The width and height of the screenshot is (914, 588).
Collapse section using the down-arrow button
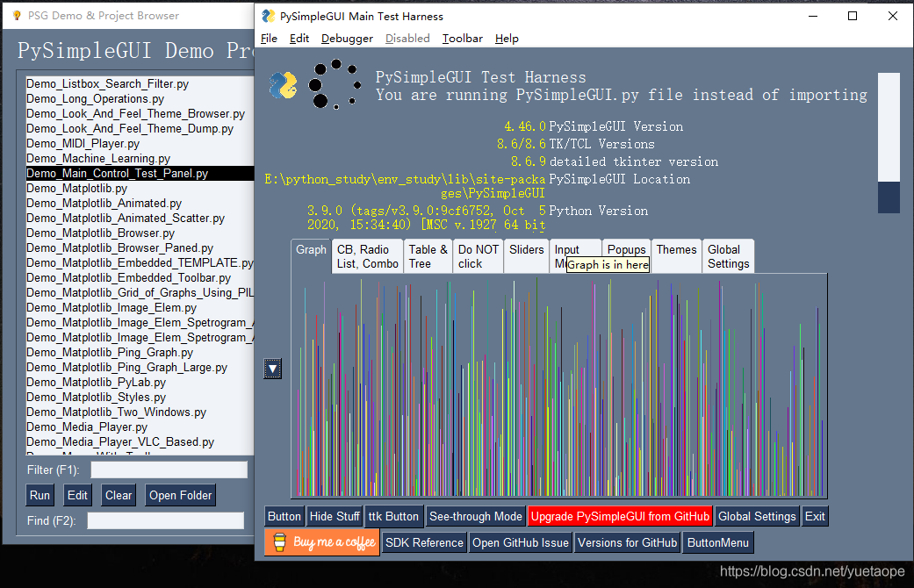[272, 369]
